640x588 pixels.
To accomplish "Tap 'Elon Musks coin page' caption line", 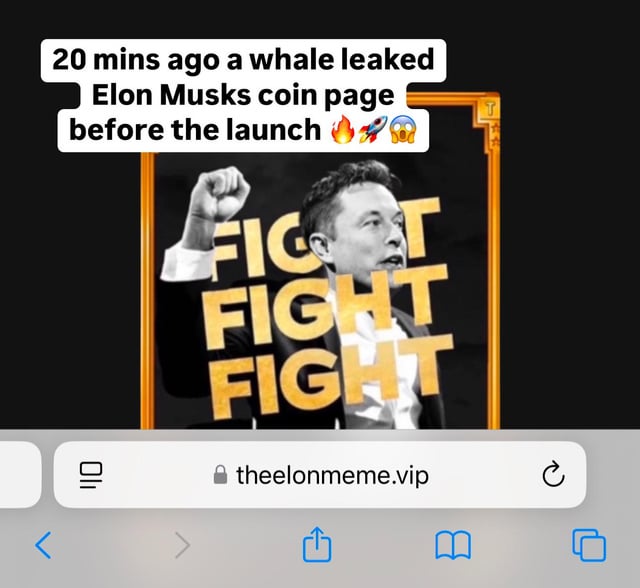I will [243, 95].
